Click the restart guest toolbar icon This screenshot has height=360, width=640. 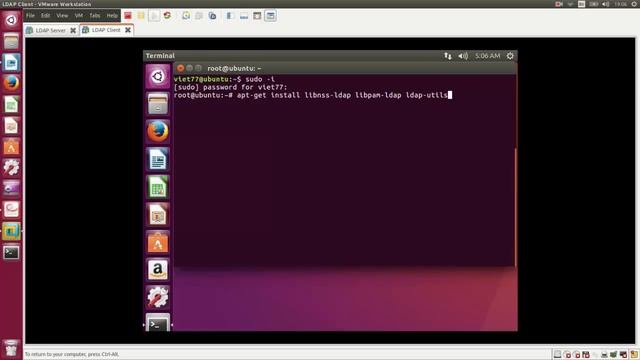pos(167,16)
